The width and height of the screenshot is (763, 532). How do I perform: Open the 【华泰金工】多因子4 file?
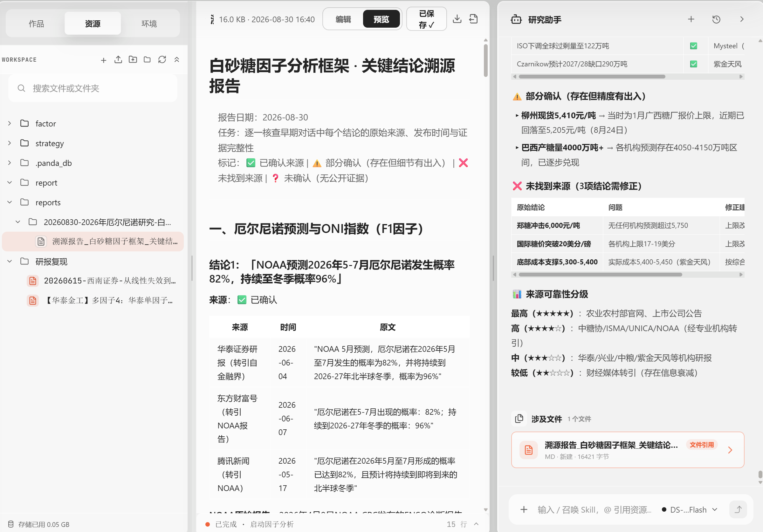[x=93, y=301]
